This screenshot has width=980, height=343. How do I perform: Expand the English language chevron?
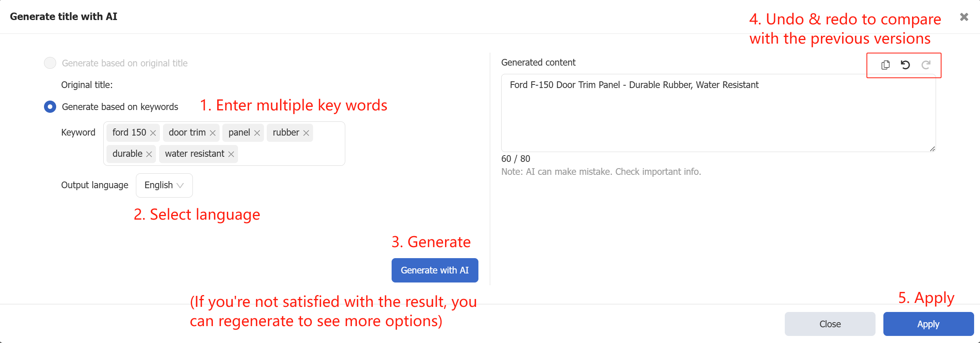coord(180,185)
